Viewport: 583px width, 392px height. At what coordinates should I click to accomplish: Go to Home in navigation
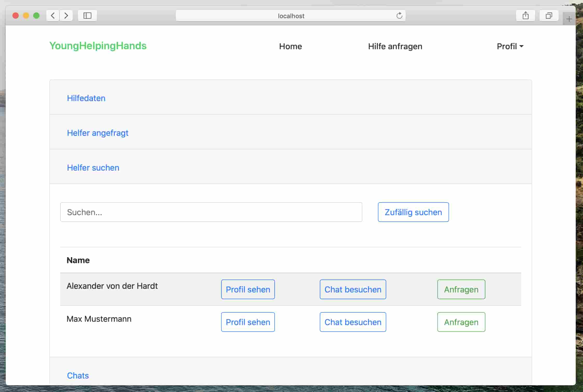click(290, 46)
